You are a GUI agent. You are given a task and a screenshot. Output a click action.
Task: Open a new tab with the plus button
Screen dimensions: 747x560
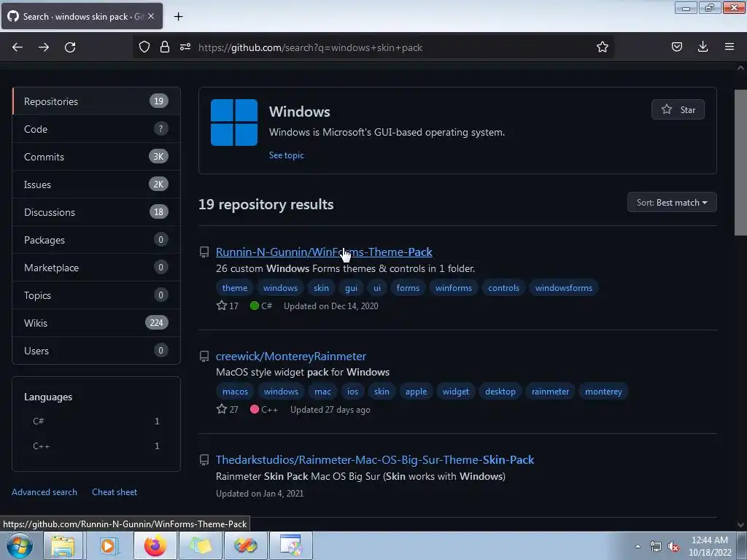pos(178,17)
